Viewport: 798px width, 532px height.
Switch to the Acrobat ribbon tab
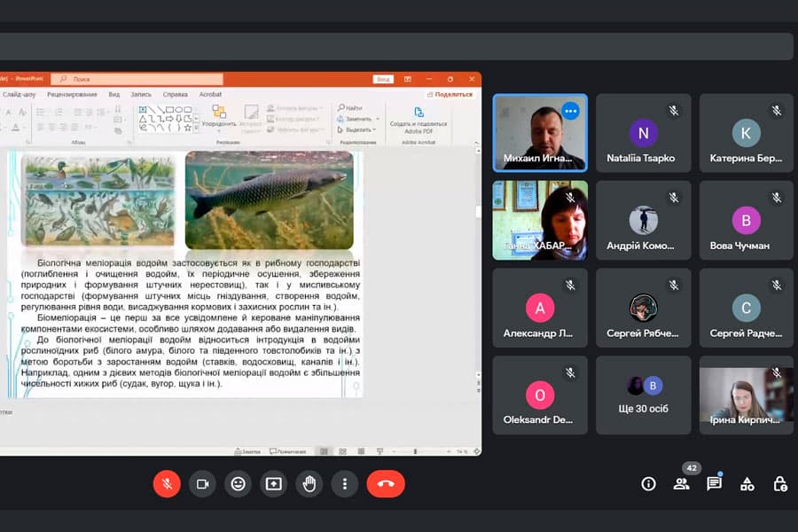(210, 94)
